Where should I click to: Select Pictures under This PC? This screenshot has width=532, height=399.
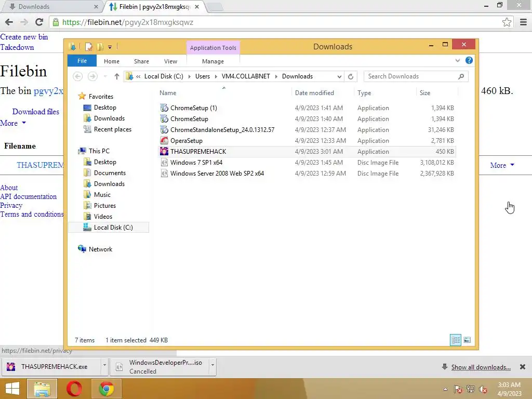pos(105,206)
